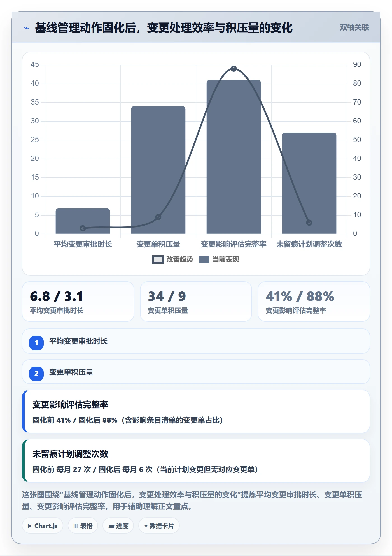The width and height of the screenshot is (392, 556).
Task: Click the 当前表现 legend label
Action: 225,260
